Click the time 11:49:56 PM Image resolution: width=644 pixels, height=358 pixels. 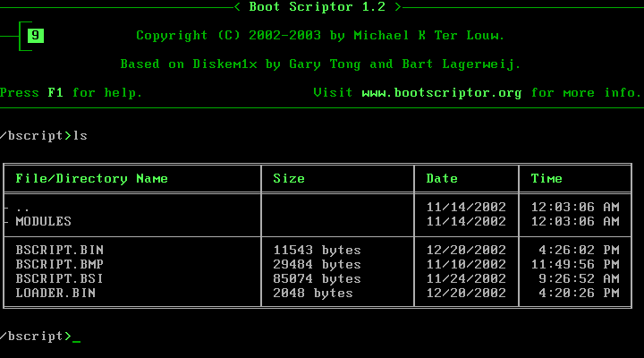[575, 265]
